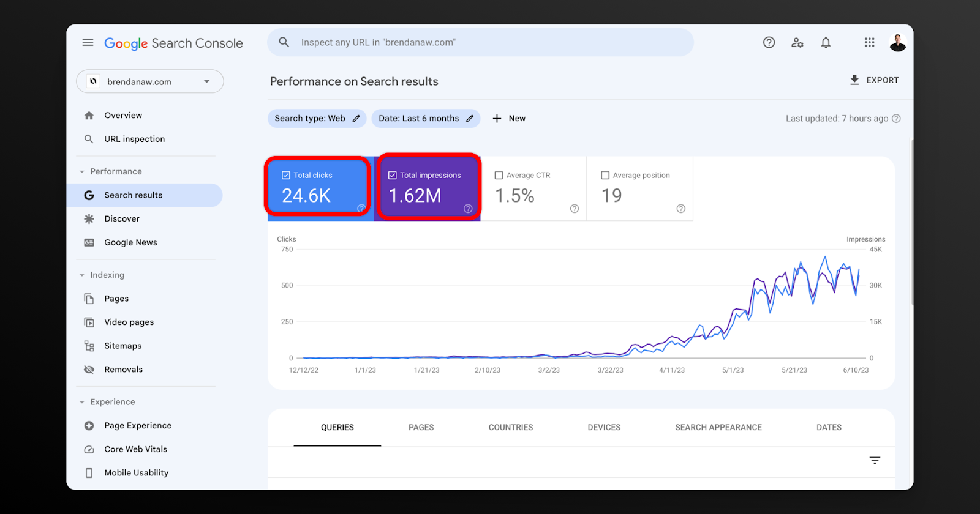Uncheck the Total clicks metric
Screen dimensions: 980x514
pyautogui.click(x=286, y=175)
